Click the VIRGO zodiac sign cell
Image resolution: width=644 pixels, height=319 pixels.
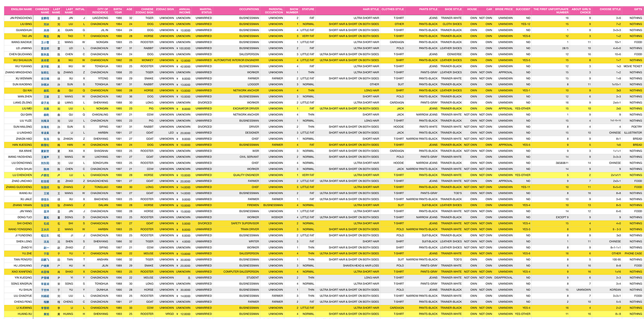tap(170, 314)
